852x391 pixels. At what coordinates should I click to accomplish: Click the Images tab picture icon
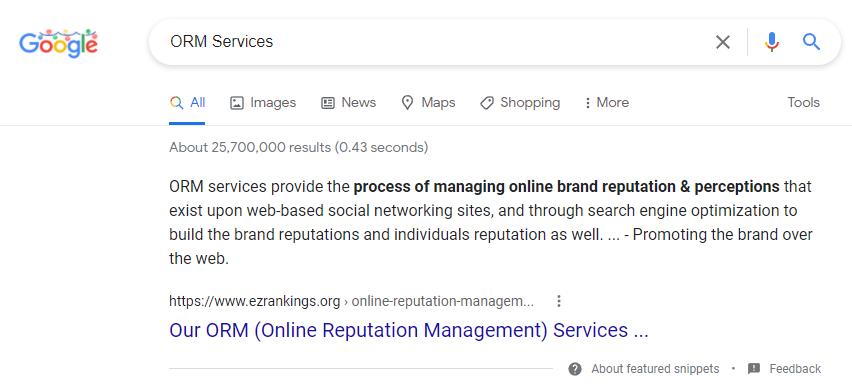click(x=236, y=103)
